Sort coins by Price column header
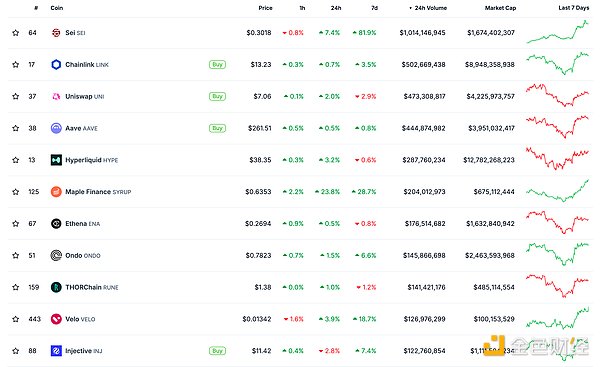Viewport: 600px width, 367px height. (x=265, y=8)
